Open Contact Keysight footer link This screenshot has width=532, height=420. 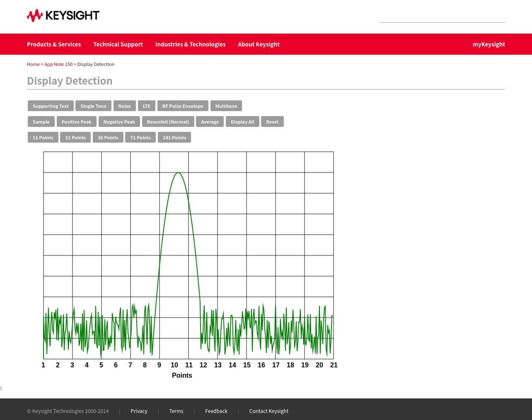coord(269,411)
